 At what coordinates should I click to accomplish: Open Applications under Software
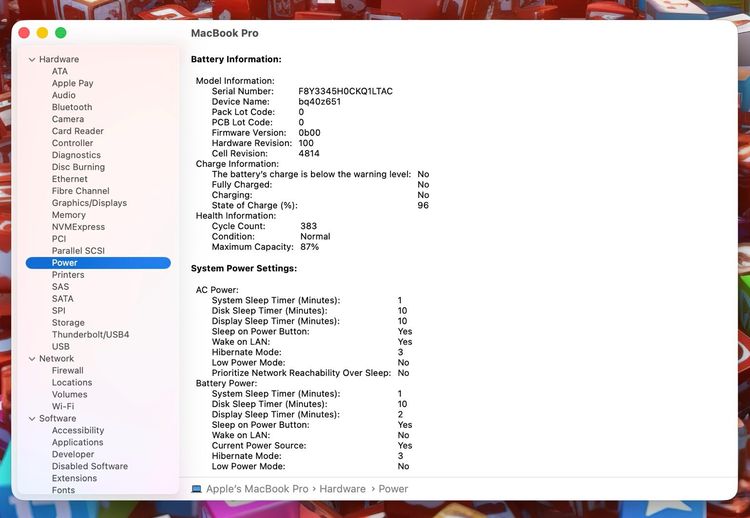[x=77, y=442]
